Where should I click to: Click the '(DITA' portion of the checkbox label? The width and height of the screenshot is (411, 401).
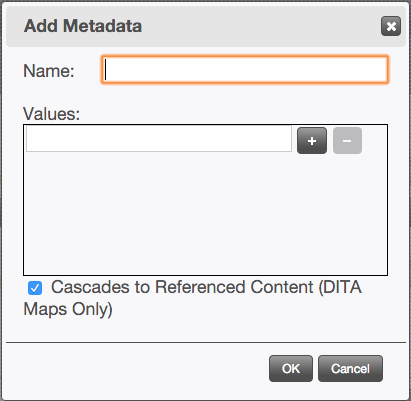(x=340, y=287)
